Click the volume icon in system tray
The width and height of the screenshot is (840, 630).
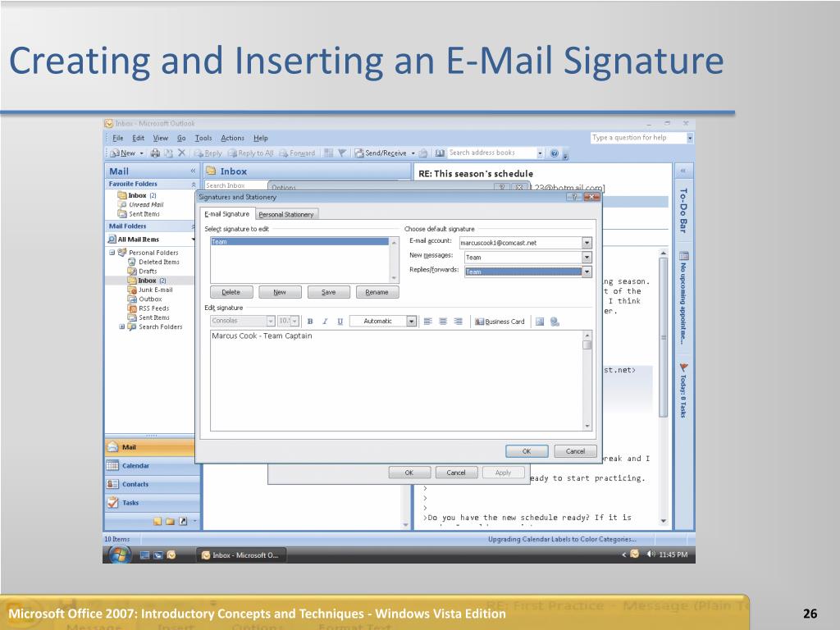[651, 555]
